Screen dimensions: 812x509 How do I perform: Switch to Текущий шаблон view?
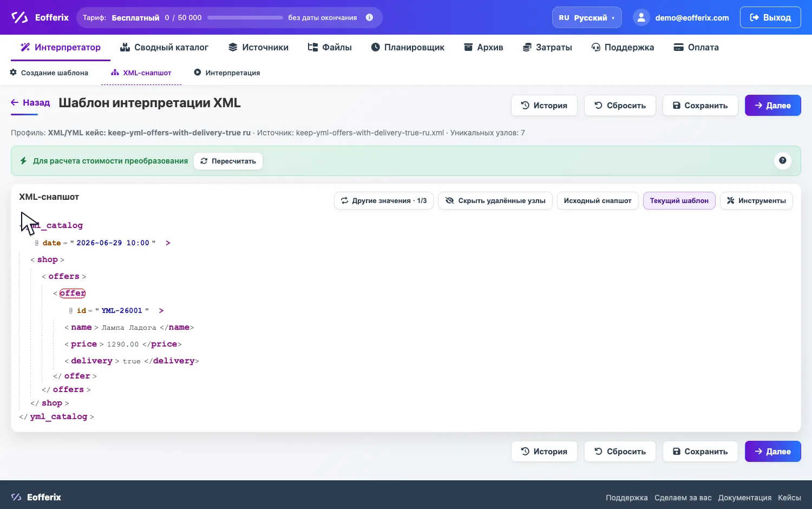click(x=679, y=200)
